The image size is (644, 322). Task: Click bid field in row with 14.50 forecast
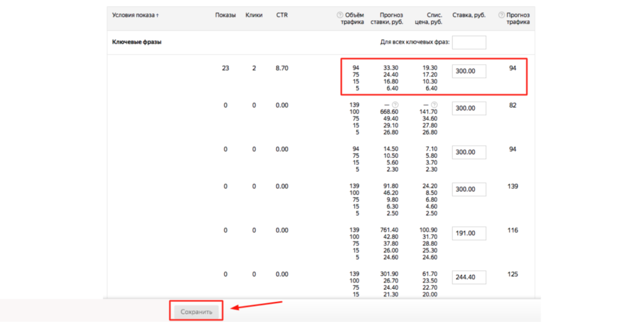pyautogui.click(x=469, y=152)
